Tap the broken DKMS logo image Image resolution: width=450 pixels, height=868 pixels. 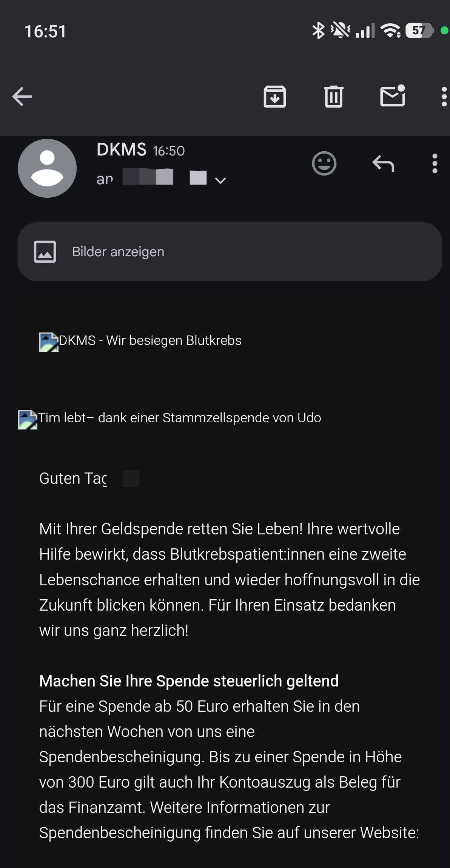point(49,342)
